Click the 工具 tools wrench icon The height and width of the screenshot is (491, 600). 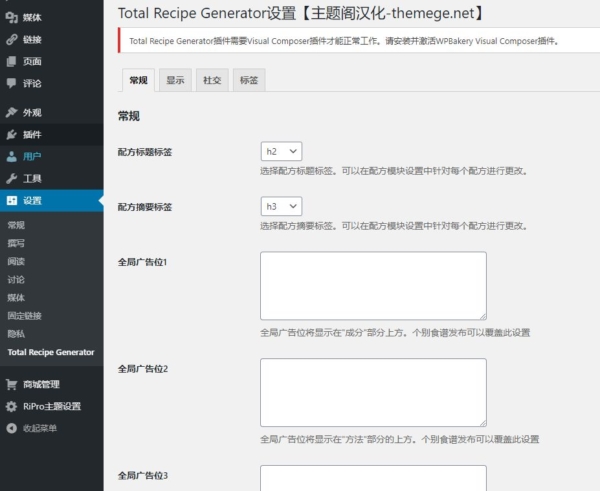tap(11, 178)
